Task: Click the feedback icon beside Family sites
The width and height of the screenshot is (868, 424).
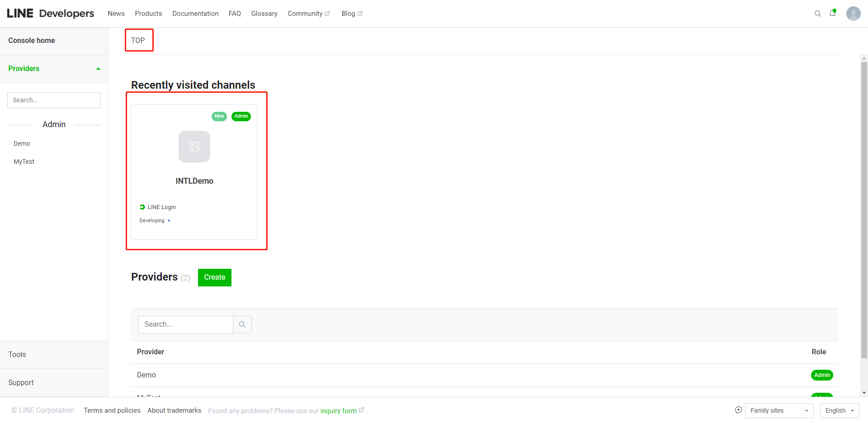Action: click(738, 410)
